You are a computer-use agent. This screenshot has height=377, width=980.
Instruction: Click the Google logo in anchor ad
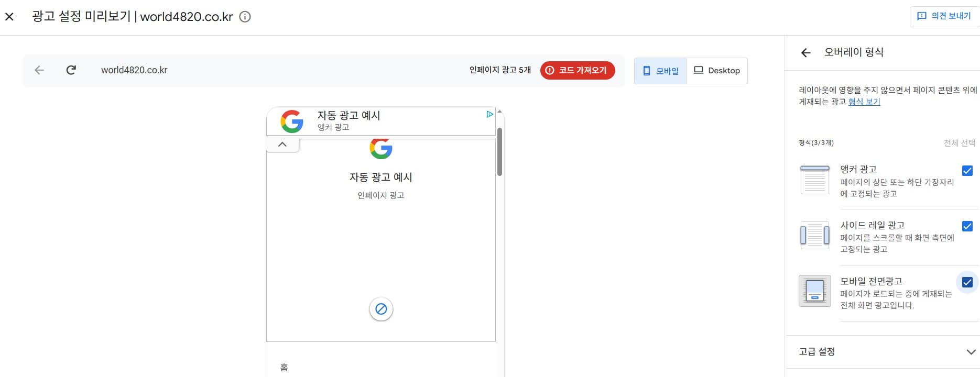click(292, 121)
